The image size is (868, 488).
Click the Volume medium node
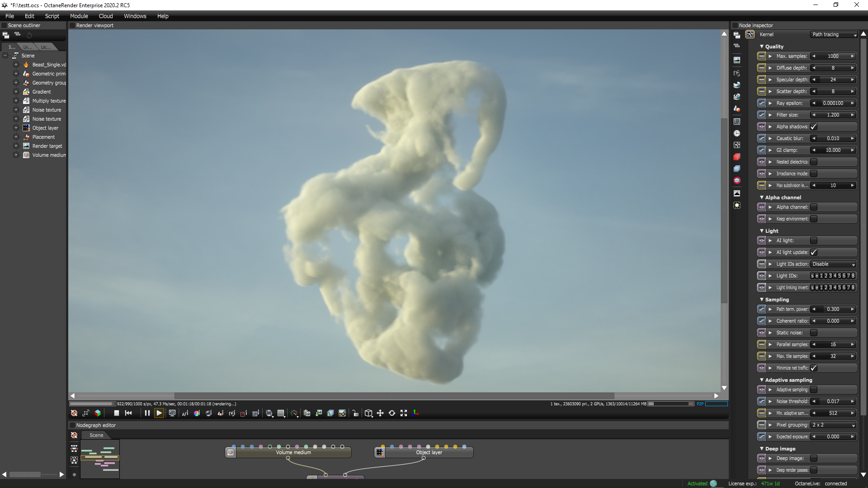pyautogui.click(x=293, y=452)
